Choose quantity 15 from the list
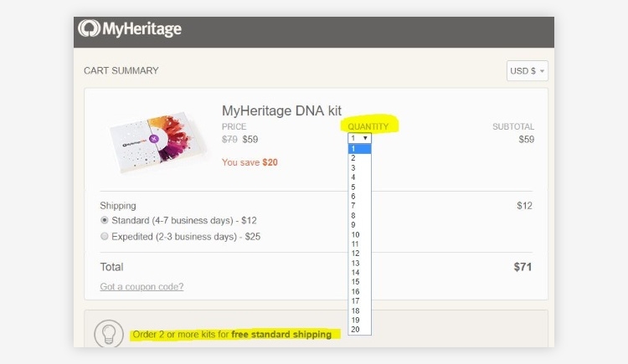The image size is (628, 364). [x=359, y=282]
